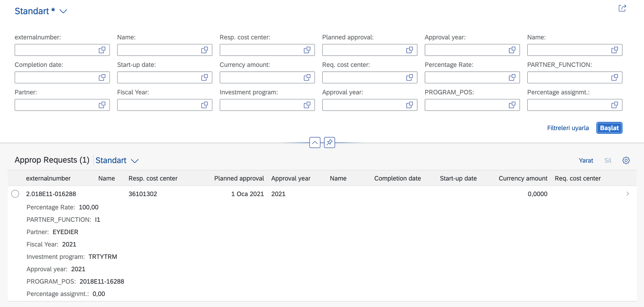Open value help for Resp. cost center filter
644x307 pixels.
coord(307,50)
